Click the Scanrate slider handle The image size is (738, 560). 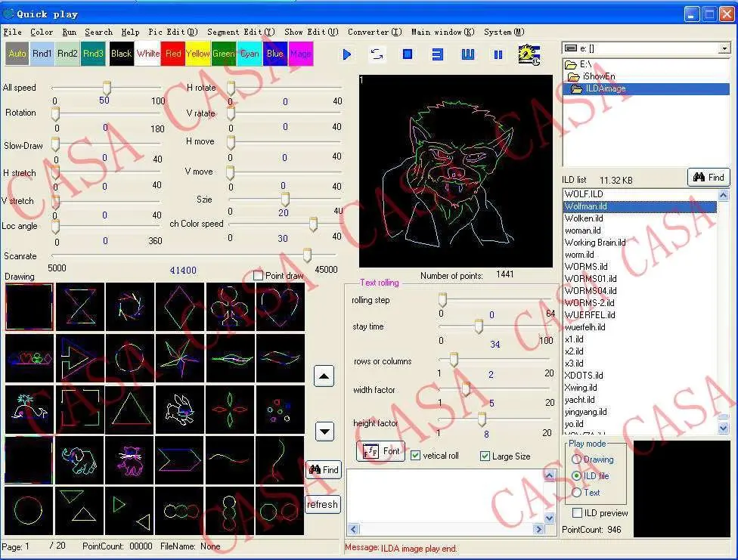click(x=307, y=255)
